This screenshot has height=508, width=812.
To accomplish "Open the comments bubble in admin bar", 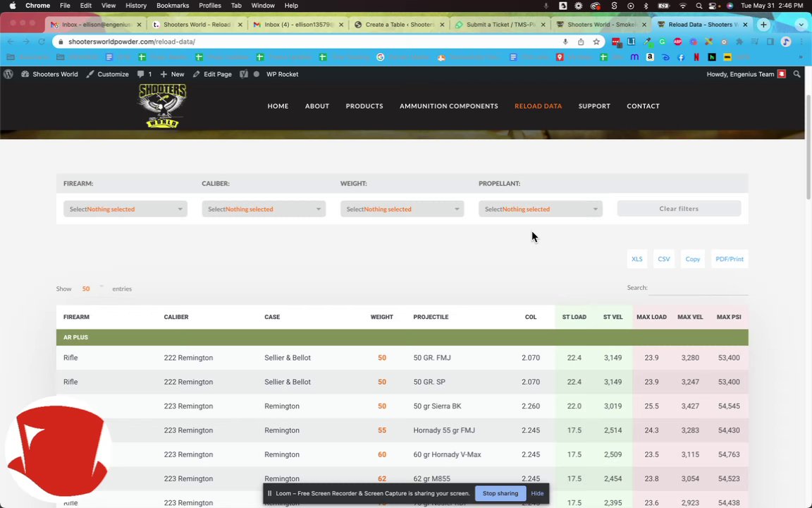I will [144, 74].
